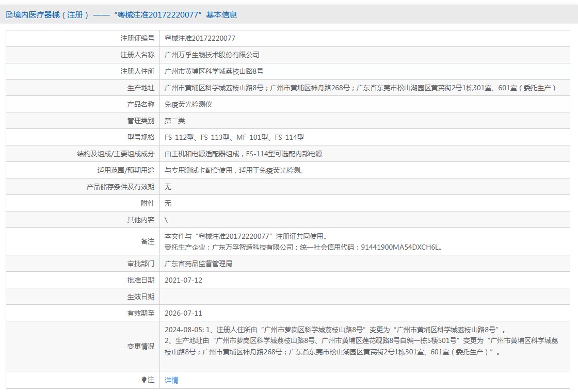The width and height of the screenshot is (578, 392).
Task: Click the document icon in the page header
Action: click(9, 15)
